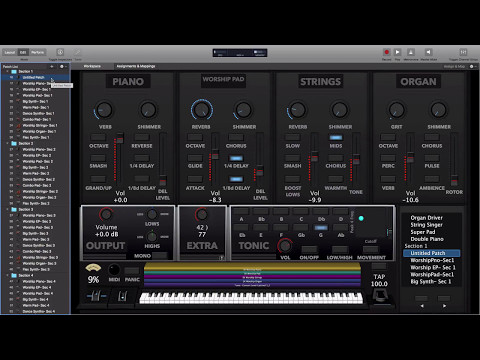
Task: Toggle Organ PERC button
Action: coord(388,158)
